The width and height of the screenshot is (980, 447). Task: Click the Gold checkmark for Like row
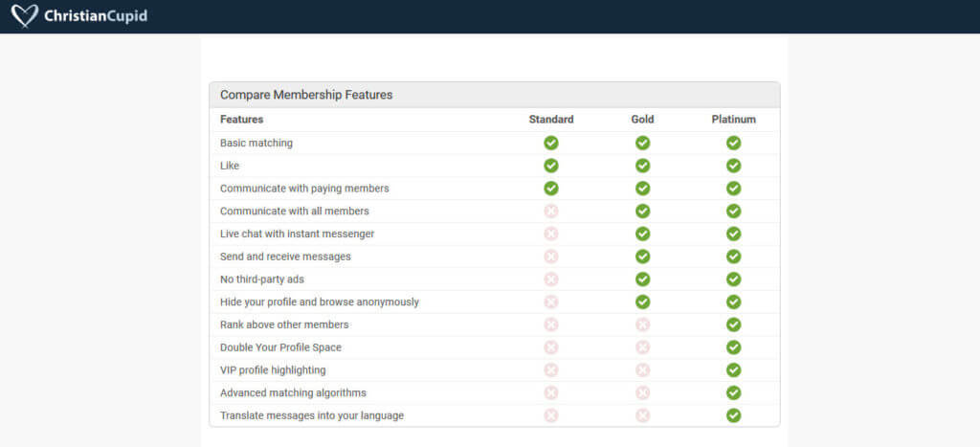642,166
